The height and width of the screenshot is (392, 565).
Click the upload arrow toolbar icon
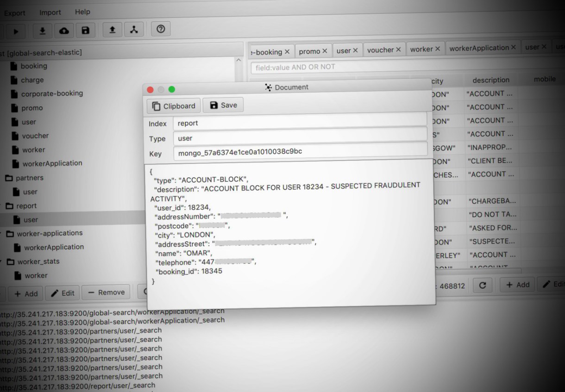[x=112, y=30]
